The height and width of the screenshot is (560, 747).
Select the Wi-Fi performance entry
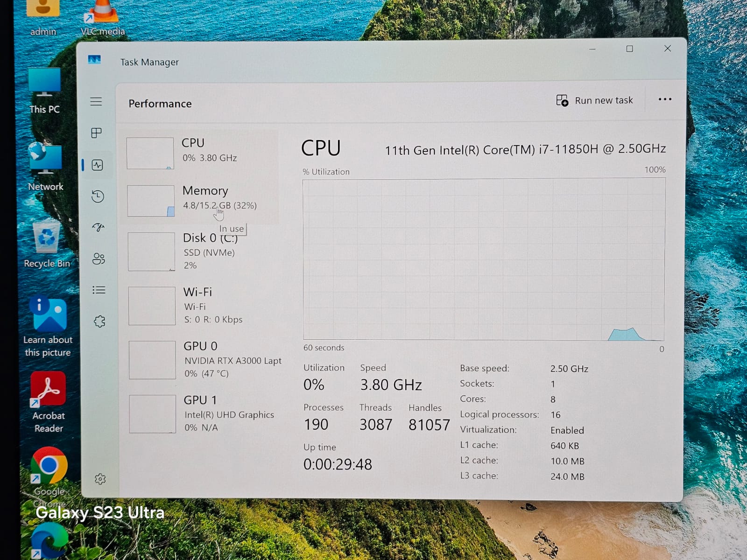coord(202,306)
